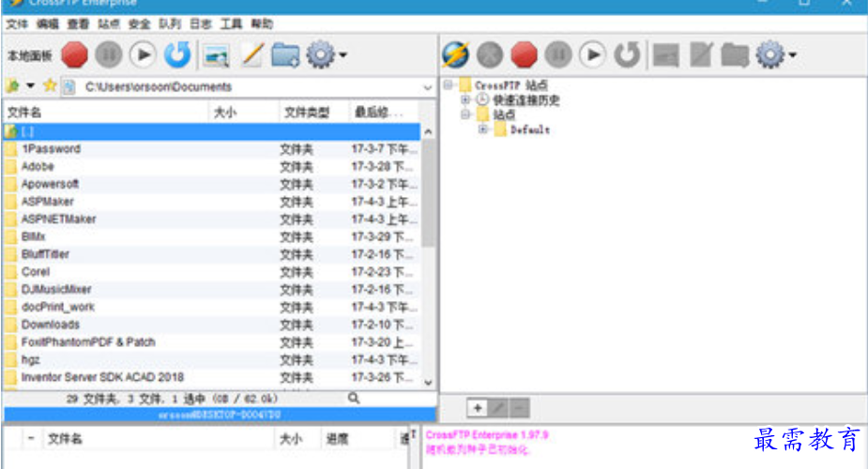Open the 站点 menu
The height and width of the screenshot is (469, 868).
109,23
